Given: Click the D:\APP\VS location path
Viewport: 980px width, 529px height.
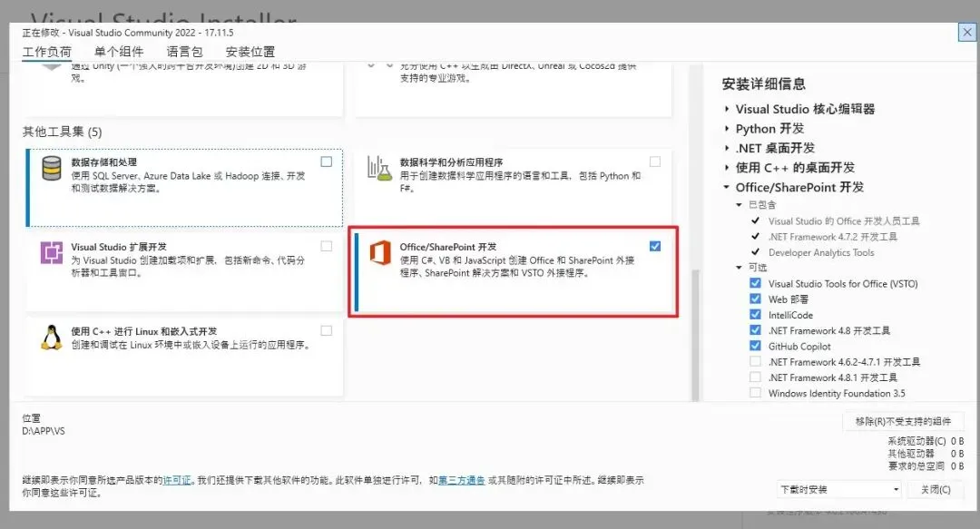Looking at the screenshot, I should click(x=44, y=431).
